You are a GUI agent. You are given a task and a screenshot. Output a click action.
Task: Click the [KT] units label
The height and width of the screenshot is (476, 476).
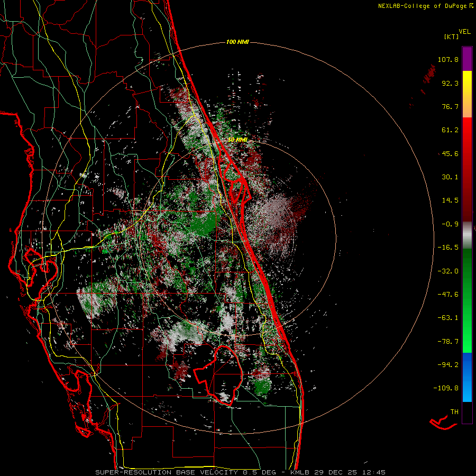pyautogui.click(x=452, y=36)
